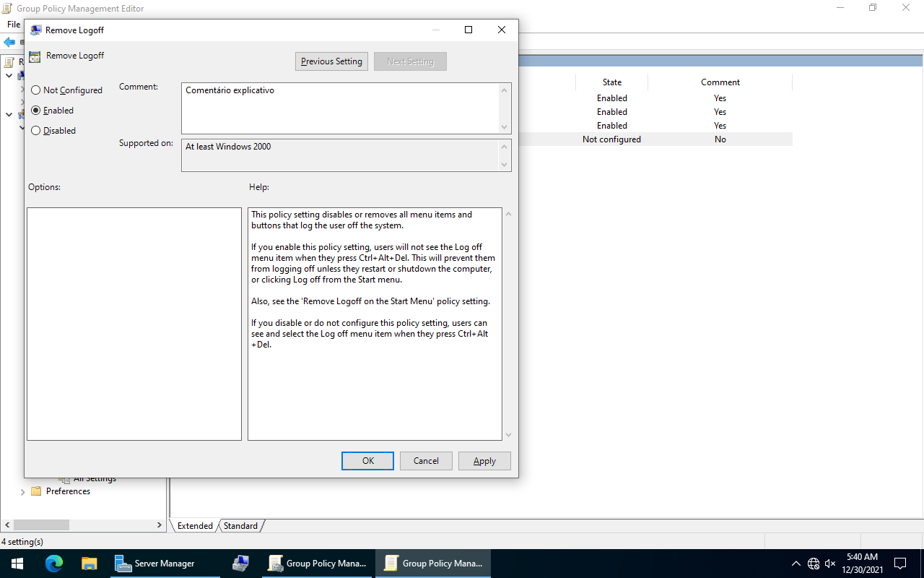The image size is (924, 578).
Task: Switch to the Extended tab
Action: coord(195,526)
